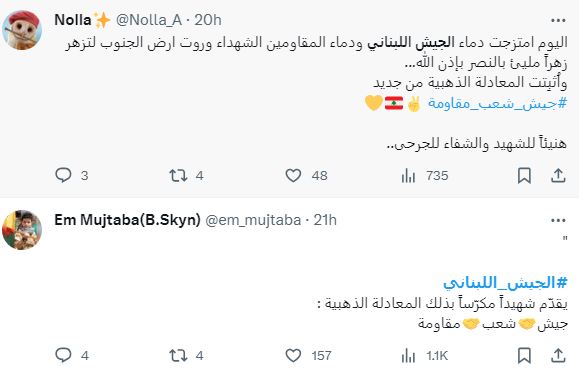The image size is (579, 372).
Task: Open Em Mujtaba's avatar
Action: point(22,230)
